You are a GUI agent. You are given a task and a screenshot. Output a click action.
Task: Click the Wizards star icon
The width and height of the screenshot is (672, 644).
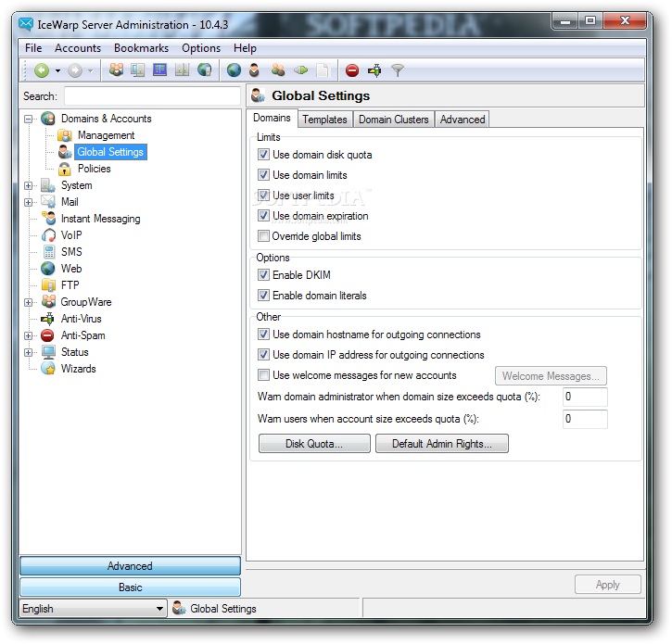tap(48, 369)
